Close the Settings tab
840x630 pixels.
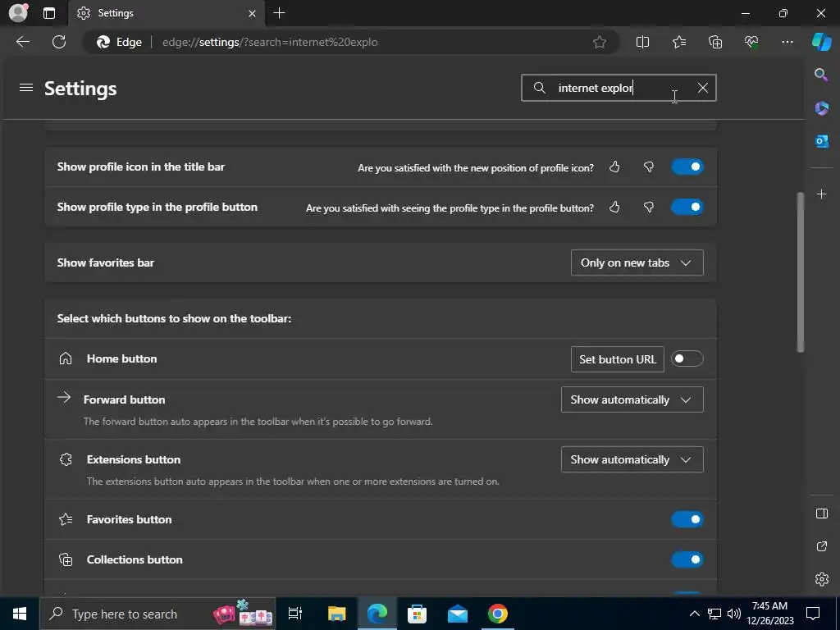click(x=252, y=13)
